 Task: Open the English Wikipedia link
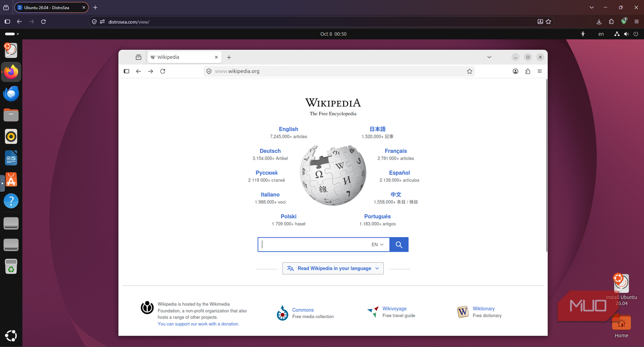(288, 129)
